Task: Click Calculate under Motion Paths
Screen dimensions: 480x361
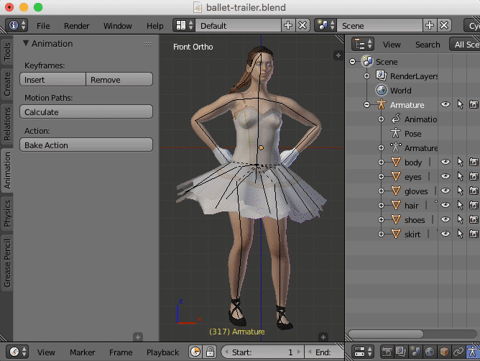Action: tap(86, 112)
